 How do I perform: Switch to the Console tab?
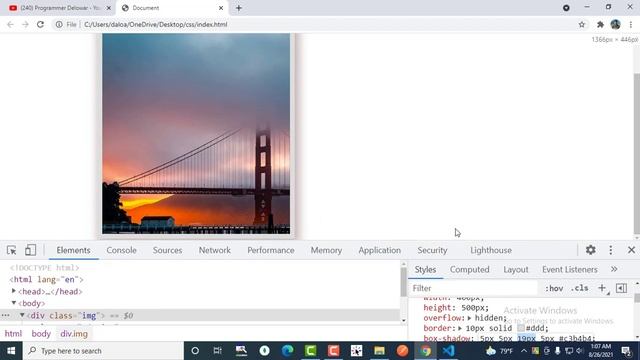[x=121, y=250]
